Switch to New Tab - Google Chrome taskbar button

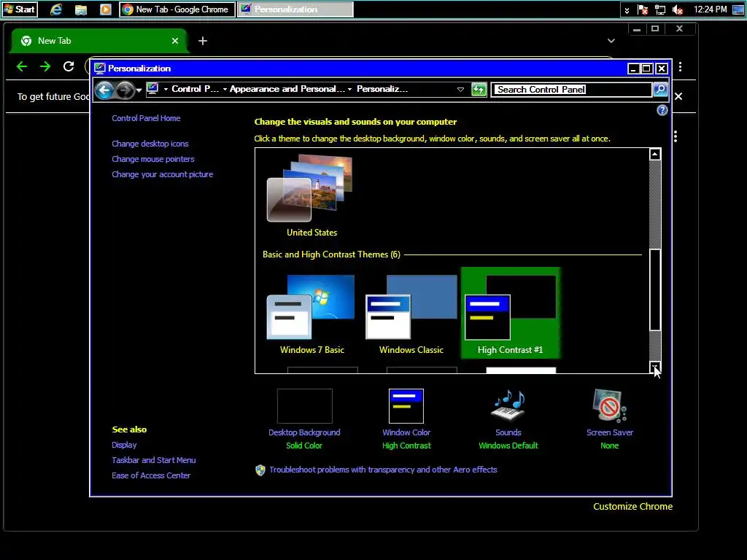click(177, 9)
